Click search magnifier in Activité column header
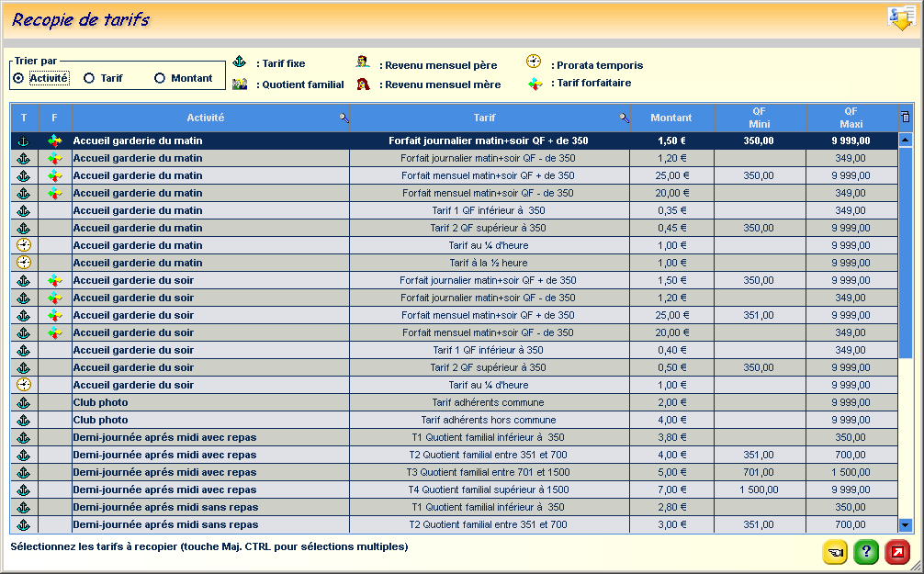924x574 pixels. 344,118
